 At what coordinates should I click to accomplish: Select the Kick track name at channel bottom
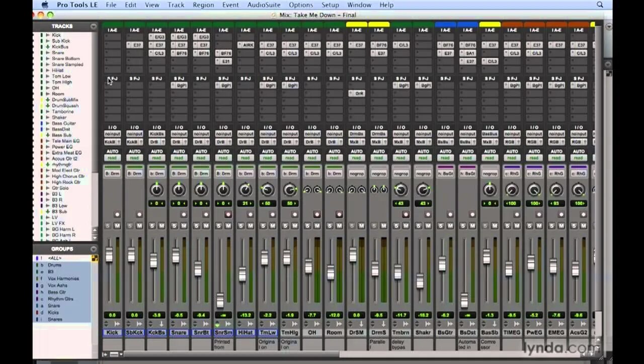[x=112, y=332]
